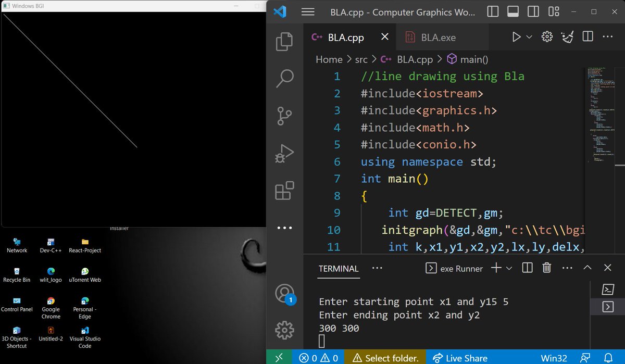Viewport: 625px width, 364px height.
Task: Show additional views ellipsis in activity bar
Action: click(x=284, y=228)
